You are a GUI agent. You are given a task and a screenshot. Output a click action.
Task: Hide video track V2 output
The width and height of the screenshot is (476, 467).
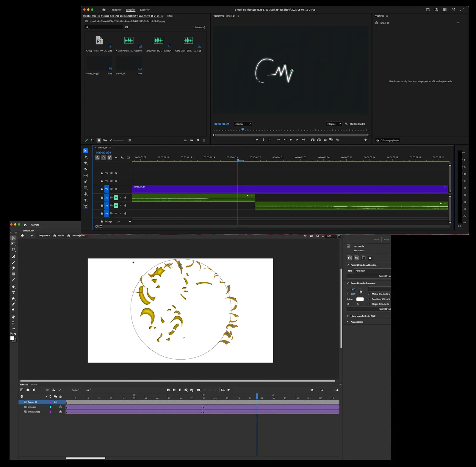(x=116, y=181)
